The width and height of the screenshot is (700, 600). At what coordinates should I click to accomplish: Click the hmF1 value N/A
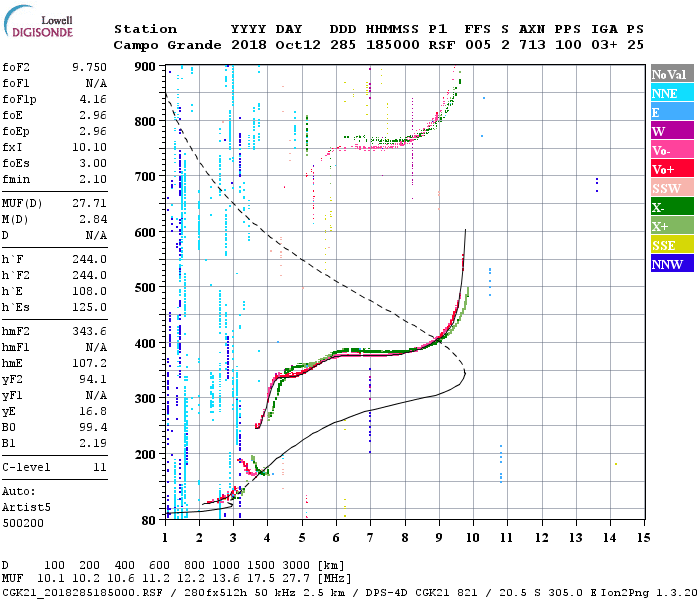click(x=96, y=347)
